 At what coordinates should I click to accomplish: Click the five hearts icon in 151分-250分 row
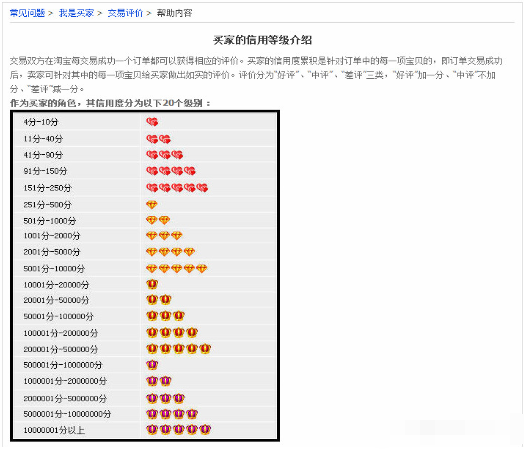pyautogui.click(x=177, y=188)
